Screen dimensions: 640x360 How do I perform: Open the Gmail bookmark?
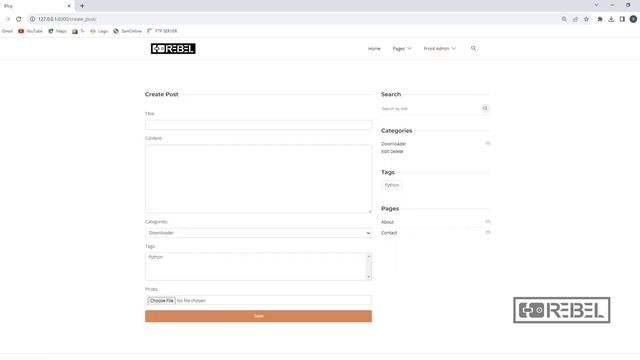pos(7,31)
